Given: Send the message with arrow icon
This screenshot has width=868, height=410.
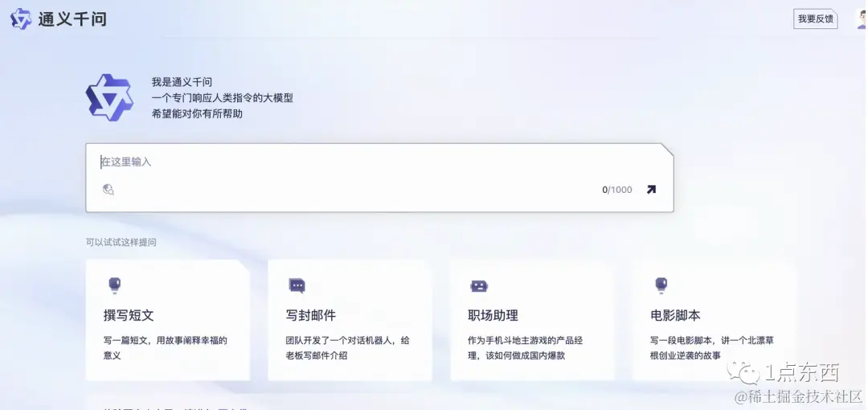Looking at the screenshot, I should click(x=651, y=190).
